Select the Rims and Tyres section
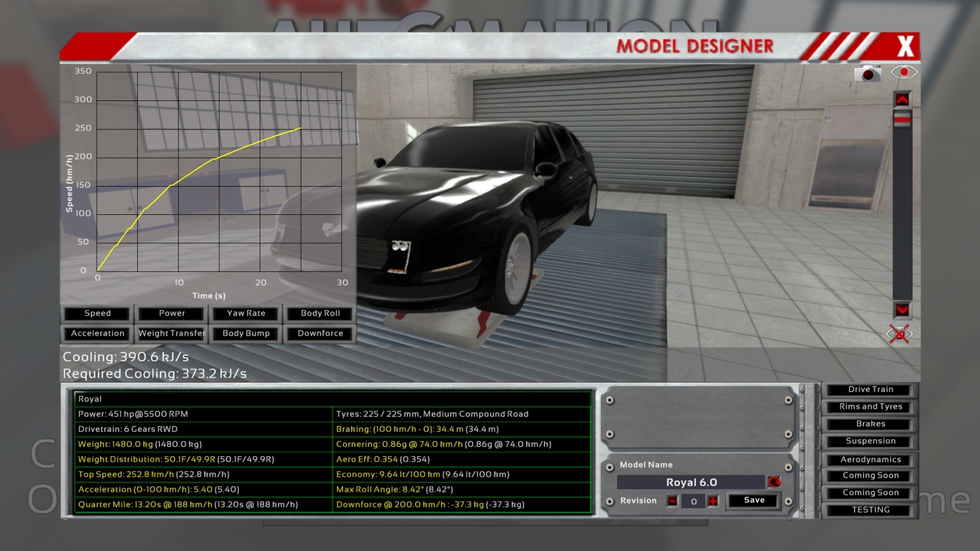Screen dimensions: 980x551 (x=870, y=407)
